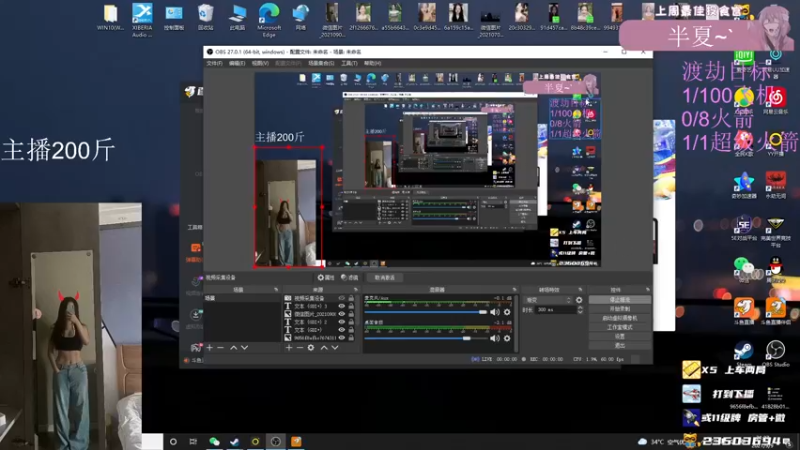Click the transition duration stepper arrows
800x450 pixels.
[580, 310]
